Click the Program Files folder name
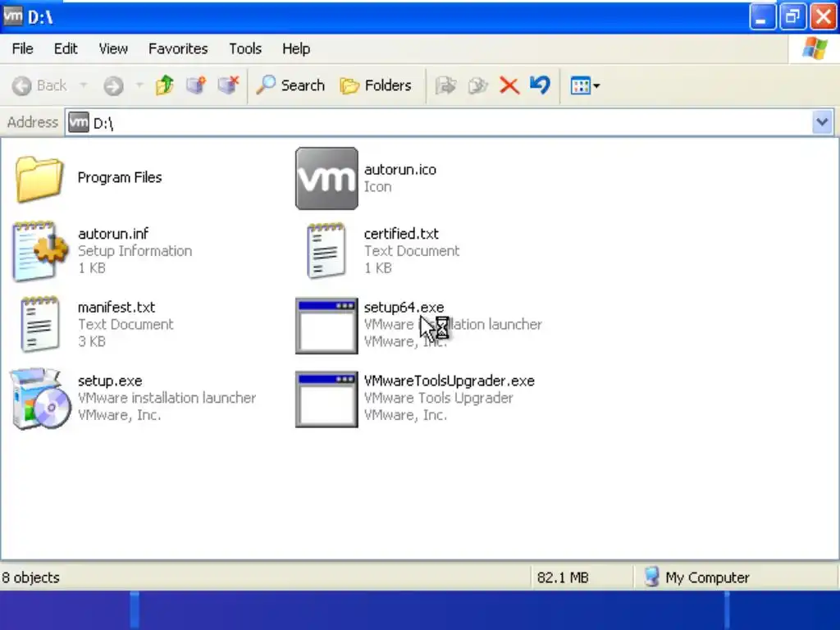 point(120,177)
